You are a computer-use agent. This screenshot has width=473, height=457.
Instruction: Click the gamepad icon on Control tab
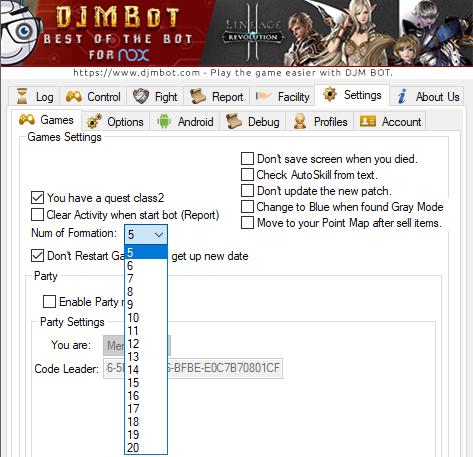pyautogui.click(x=74, y=97)
